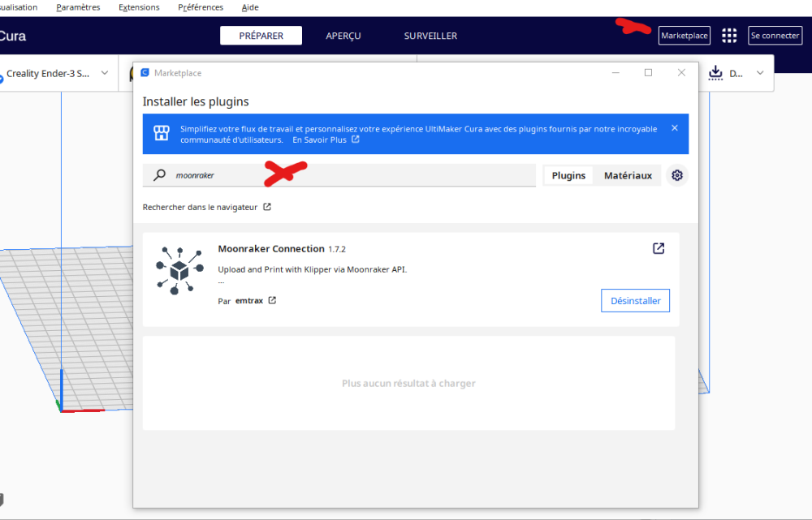Dismiss the blue information banner

tap(674, 128)
